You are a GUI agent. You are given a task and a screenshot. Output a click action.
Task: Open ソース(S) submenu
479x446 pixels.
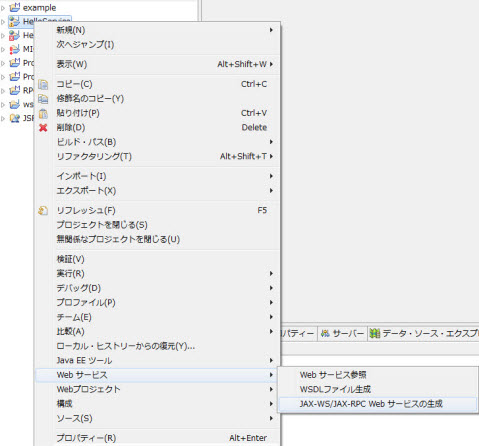(157, 418)
